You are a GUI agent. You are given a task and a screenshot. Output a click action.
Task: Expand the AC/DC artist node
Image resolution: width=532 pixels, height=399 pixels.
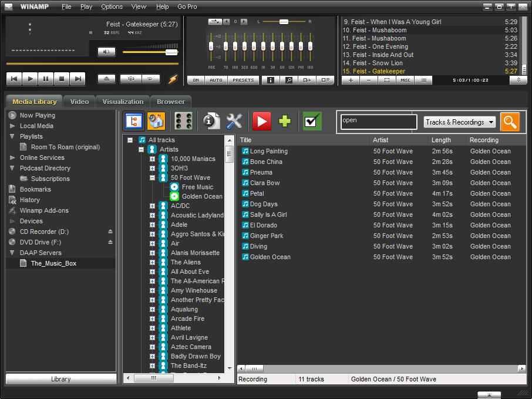tap(152, 206)
